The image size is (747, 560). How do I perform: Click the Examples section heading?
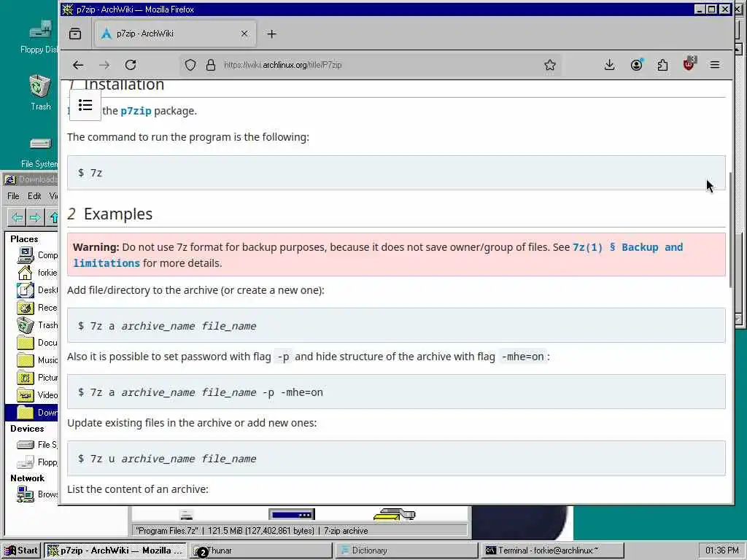(x=118, y=214)
